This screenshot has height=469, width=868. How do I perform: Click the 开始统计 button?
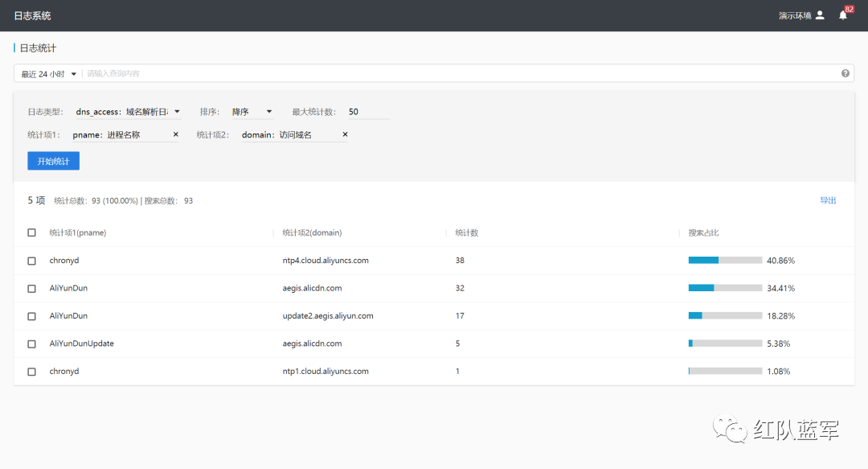[x=53, y=161]
